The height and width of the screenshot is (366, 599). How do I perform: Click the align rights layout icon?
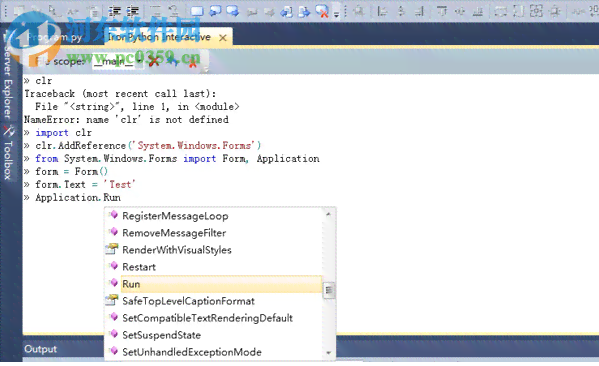pyautogui.click(x=419, y=11)
